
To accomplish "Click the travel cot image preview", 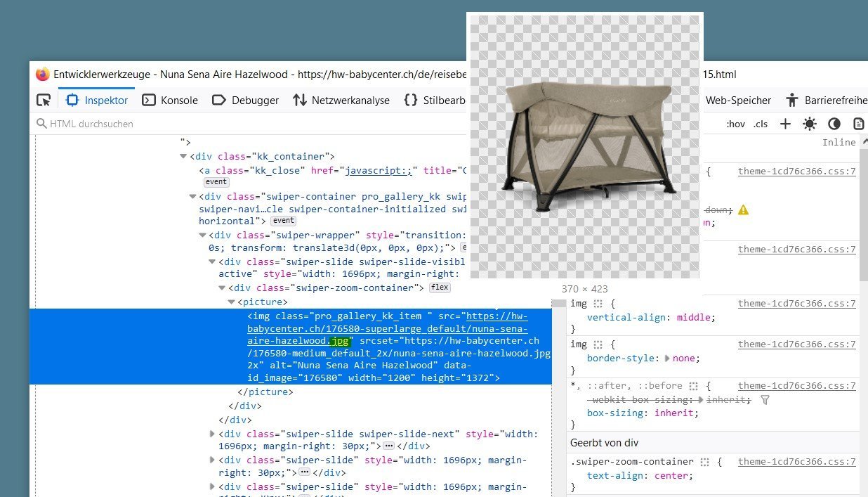I will click(x=585, y=146).
